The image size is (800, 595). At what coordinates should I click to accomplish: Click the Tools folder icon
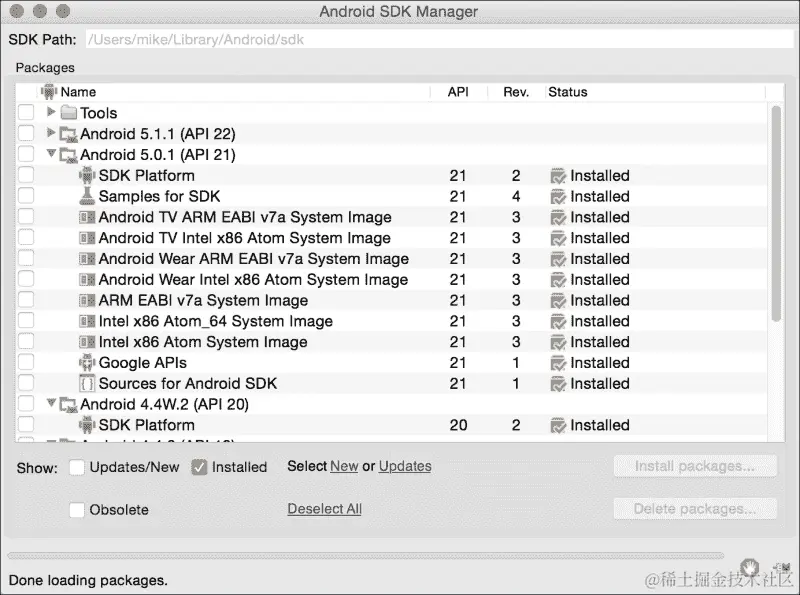pyautogui.click(x=68, y=113)
